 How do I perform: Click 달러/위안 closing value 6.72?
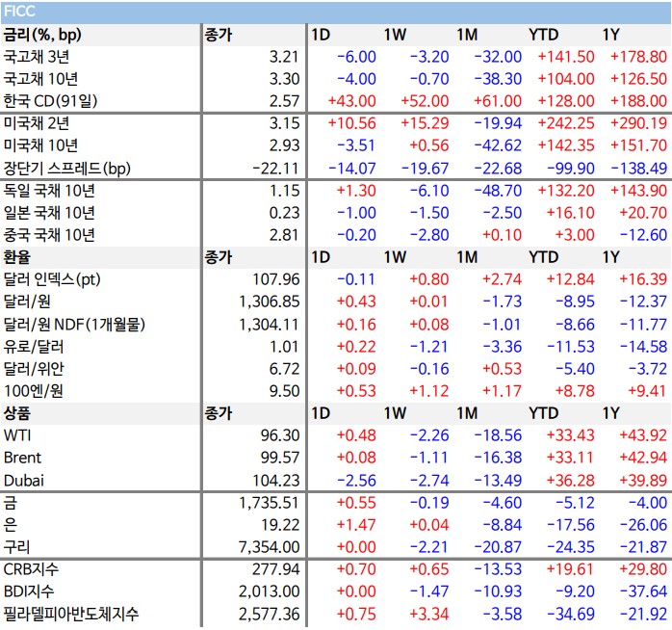coord(284,369)
